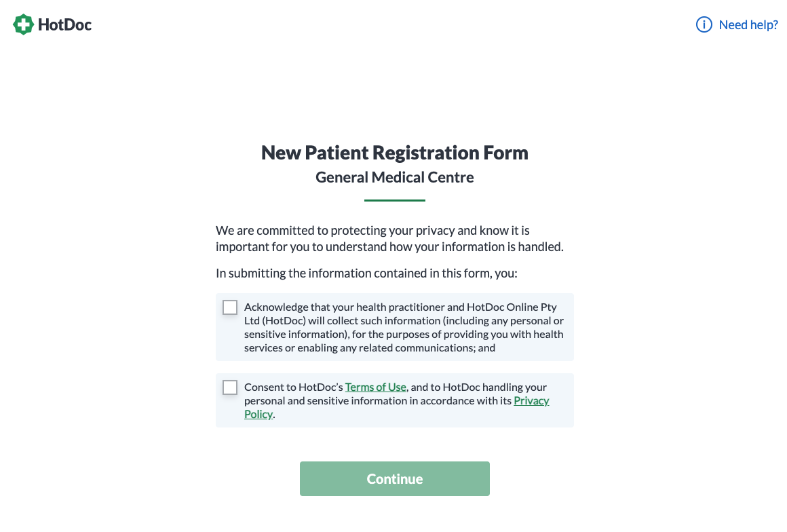This screenshot has width=787, height=532.
Task: Click the HotDoc wordmark
Action: coord(66,24)
